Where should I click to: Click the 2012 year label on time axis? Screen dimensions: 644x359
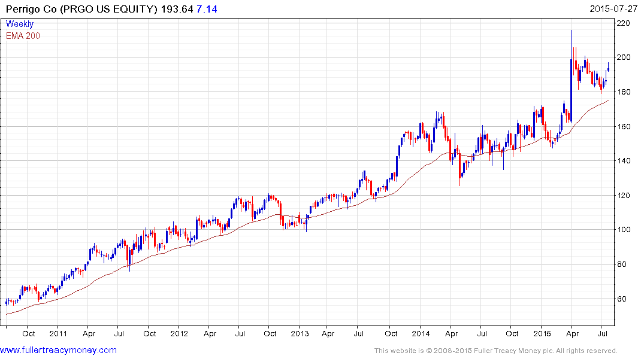click(x=179, y=333)
